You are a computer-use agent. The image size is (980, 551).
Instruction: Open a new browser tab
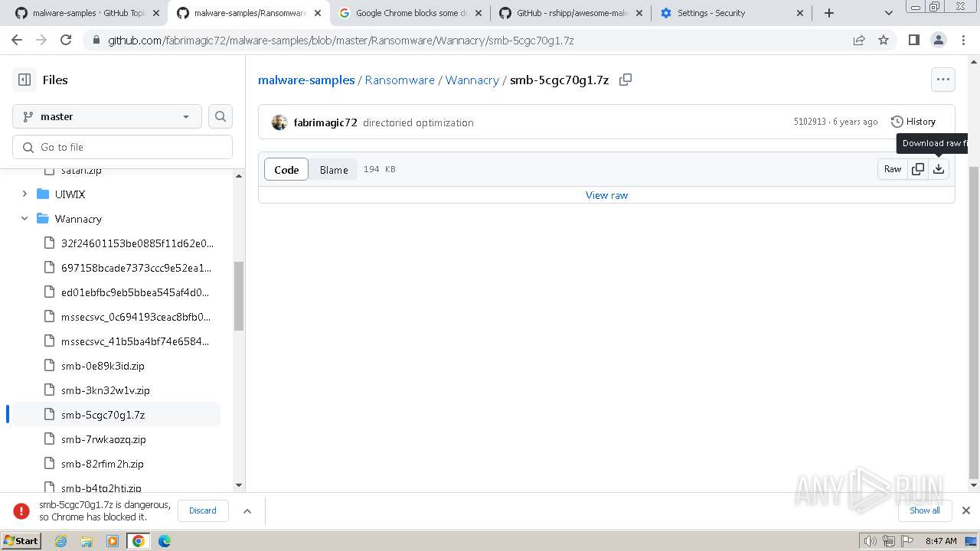click(x=828, y=13)
